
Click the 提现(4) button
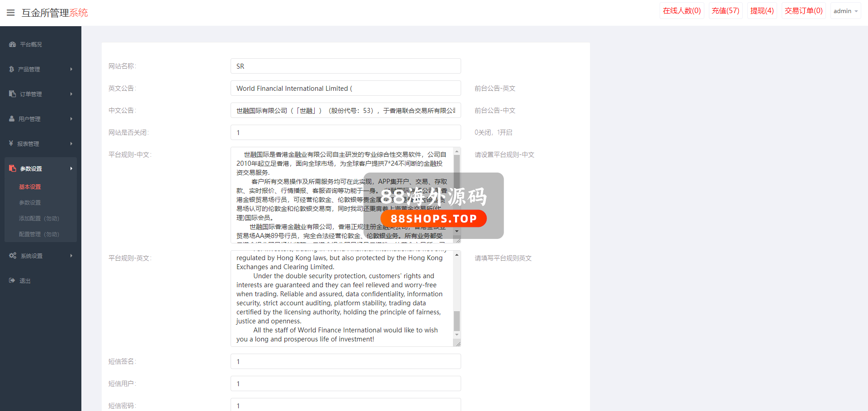pyautogui.click(x=762, y=11)
